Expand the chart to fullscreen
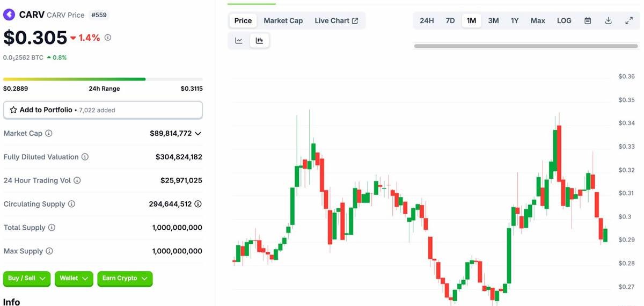644x306 pixels. coord(629,21)
